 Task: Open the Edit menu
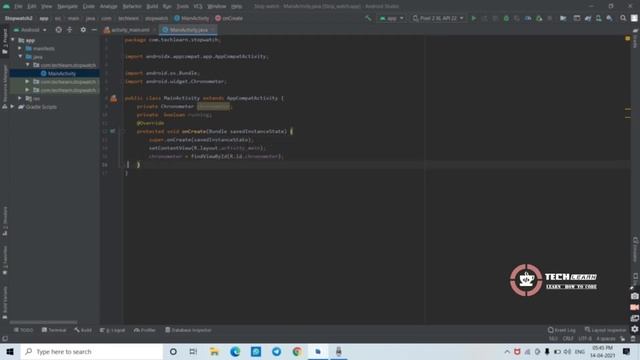pos(32,7)
